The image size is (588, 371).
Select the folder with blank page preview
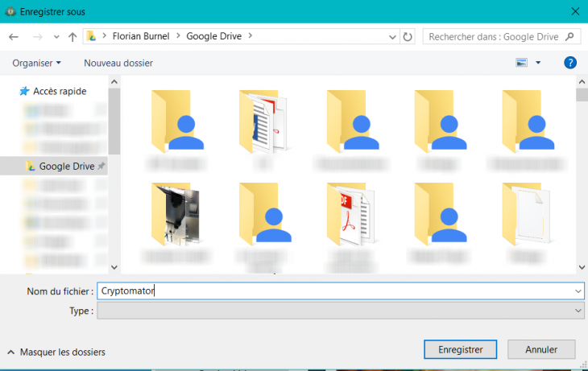pos(527,214)
